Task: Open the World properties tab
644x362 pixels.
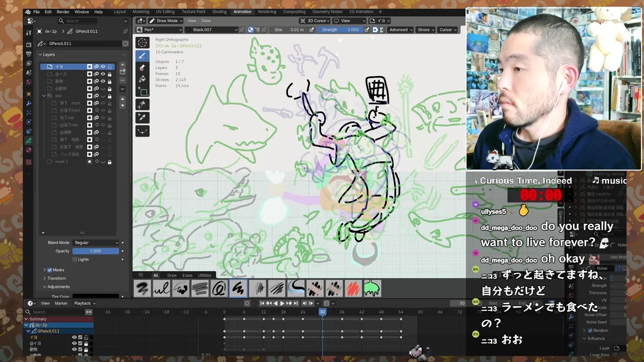Action: (x=29, y=82)
